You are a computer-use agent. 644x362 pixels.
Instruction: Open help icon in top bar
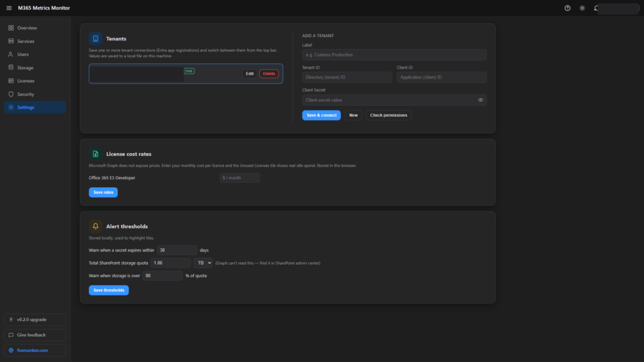pos(567,8)
